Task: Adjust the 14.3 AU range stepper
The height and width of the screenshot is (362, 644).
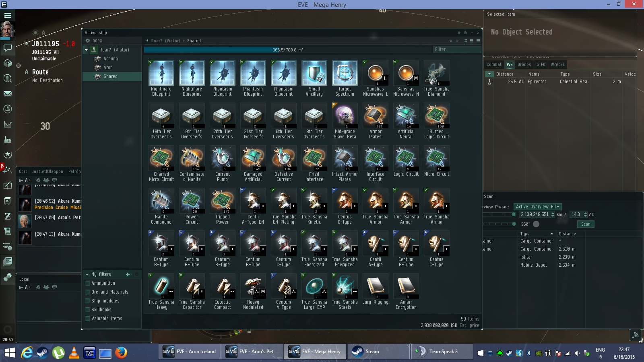Action: 585,214
